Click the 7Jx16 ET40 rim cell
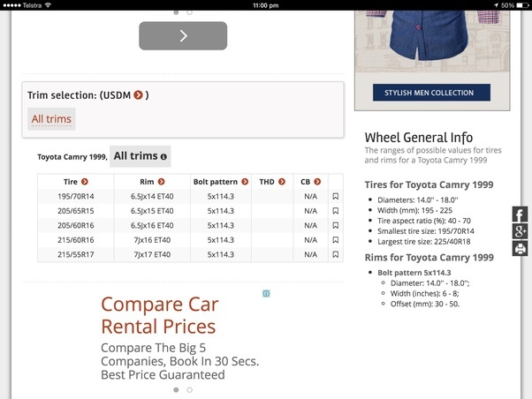The image size is (532, 399). coord(152,240)
